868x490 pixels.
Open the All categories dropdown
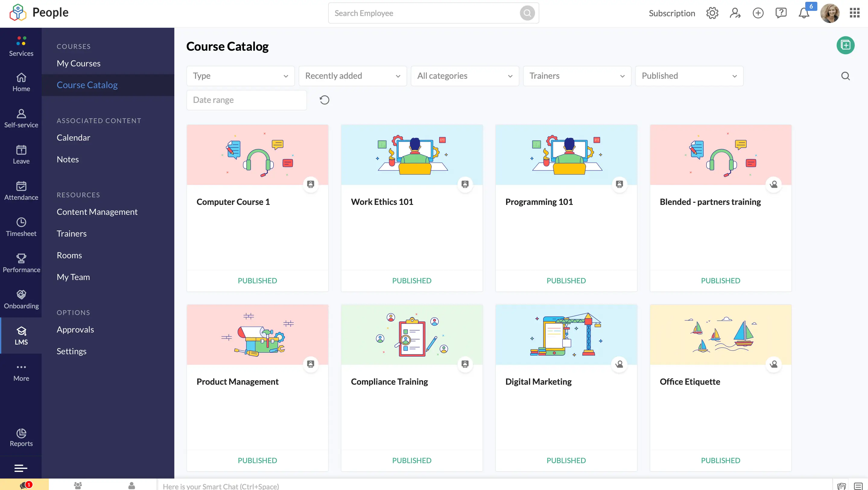[465, 76]
